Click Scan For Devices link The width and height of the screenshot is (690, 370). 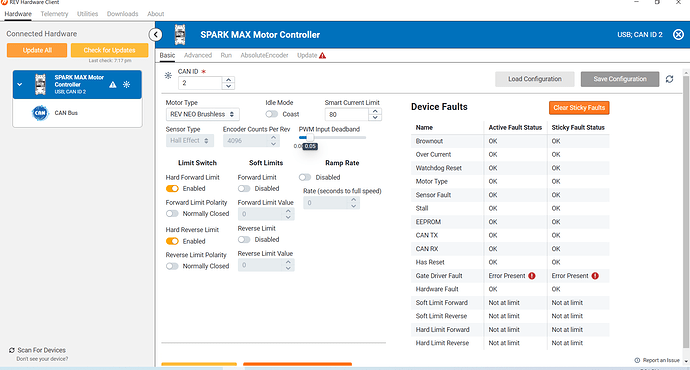(41, 350)
